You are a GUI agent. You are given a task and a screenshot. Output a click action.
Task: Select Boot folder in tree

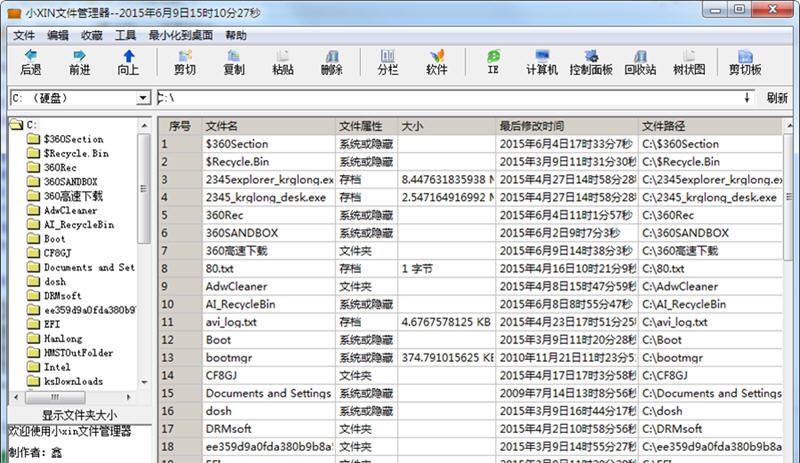(x=54, y=239)
